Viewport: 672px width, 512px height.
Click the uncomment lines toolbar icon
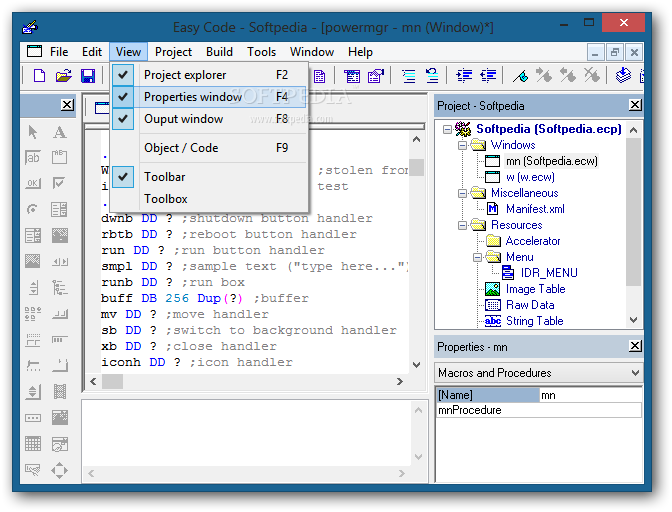click(432, 76)
